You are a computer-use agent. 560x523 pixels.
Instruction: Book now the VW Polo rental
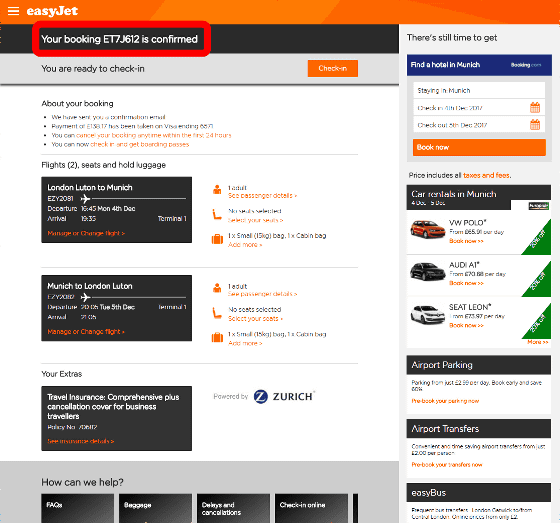click(x=466, y=241)
